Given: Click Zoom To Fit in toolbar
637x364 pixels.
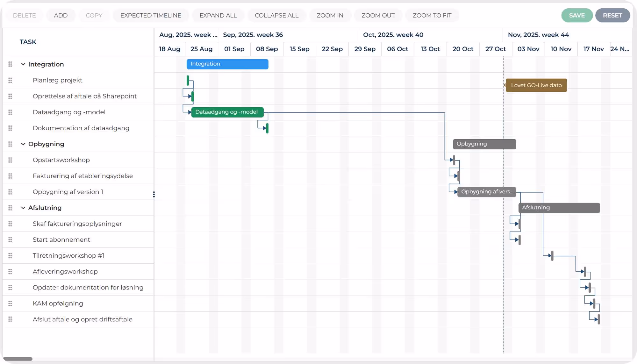Looking at the screenshot, I should [x=432, y=15].
